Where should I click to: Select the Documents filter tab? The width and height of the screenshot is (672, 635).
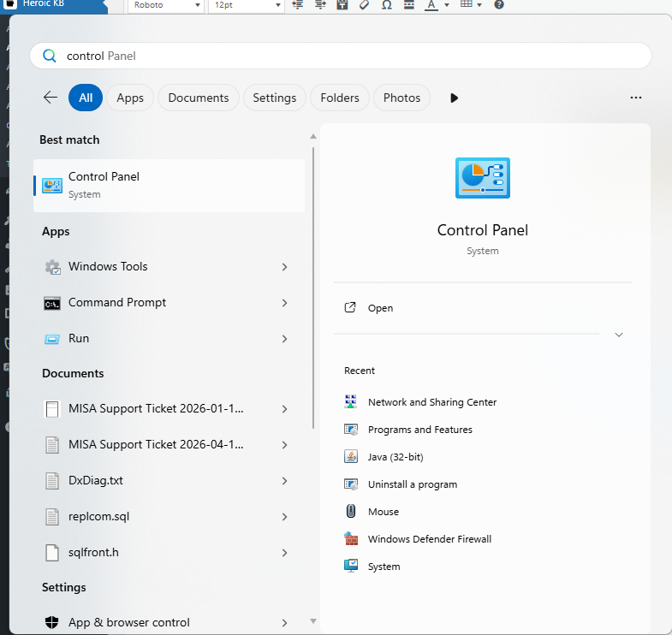(199, 98)
